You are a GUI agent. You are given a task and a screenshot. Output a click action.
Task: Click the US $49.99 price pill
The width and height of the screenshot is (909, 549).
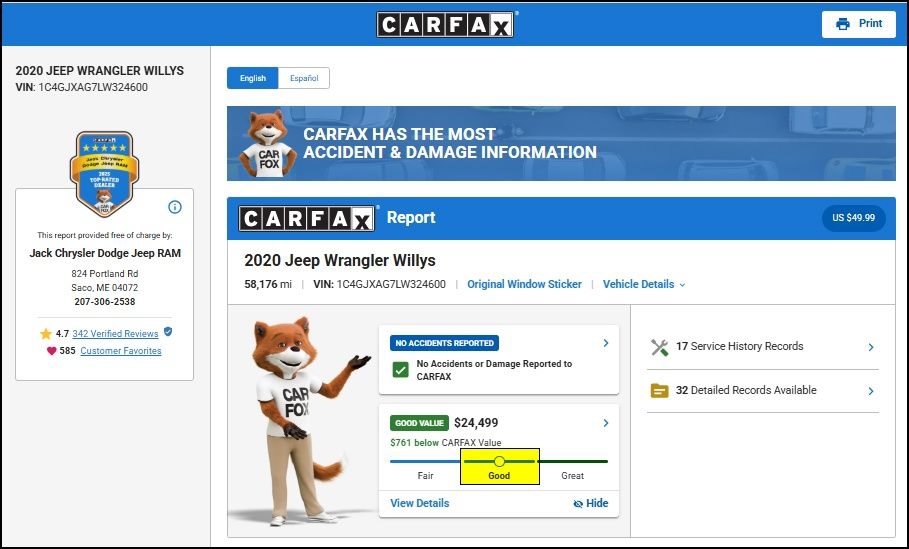tap(853, 218)
